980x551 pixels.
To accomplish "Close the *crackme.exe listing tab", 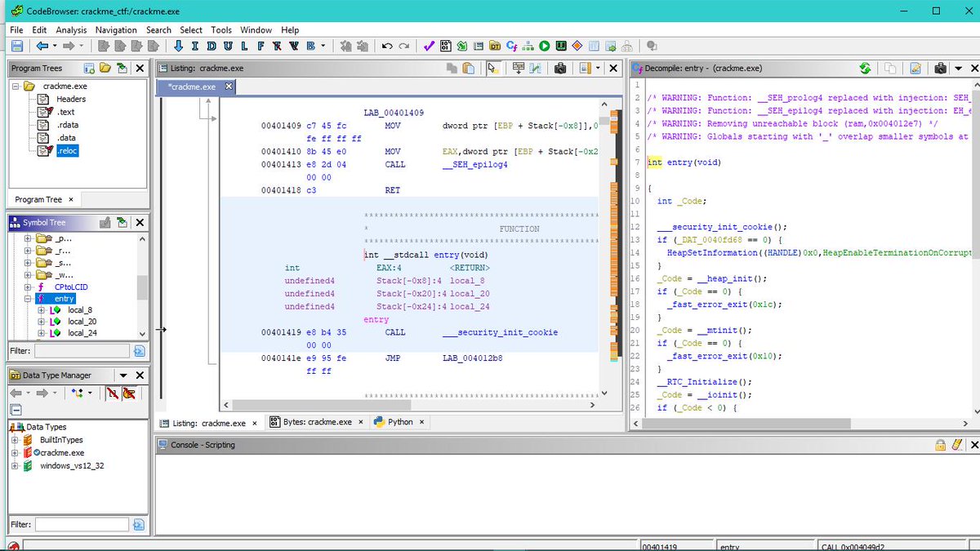I will pyautogui.click(x=229, y=87).
